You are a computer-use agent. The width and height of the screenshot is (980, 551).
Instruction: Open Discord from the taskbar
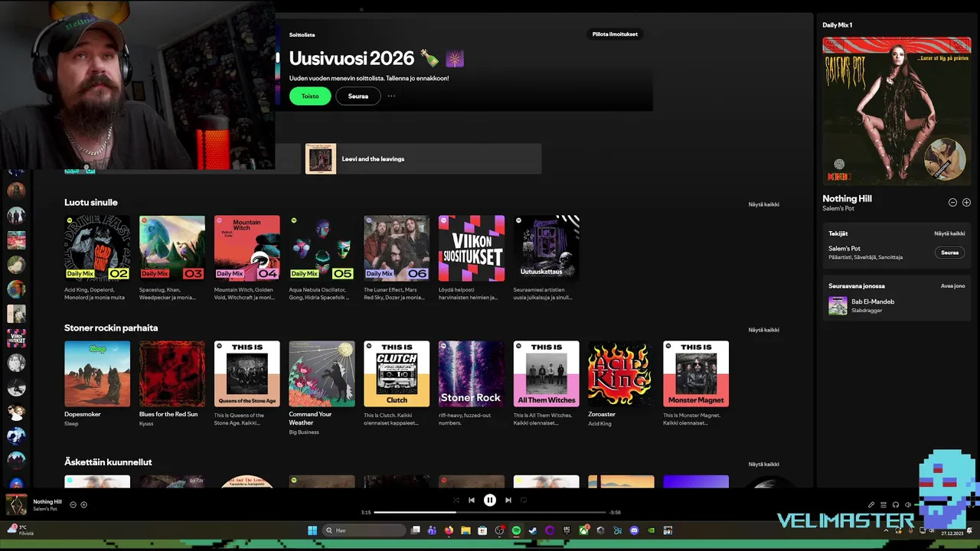click(x=634, y=530)
